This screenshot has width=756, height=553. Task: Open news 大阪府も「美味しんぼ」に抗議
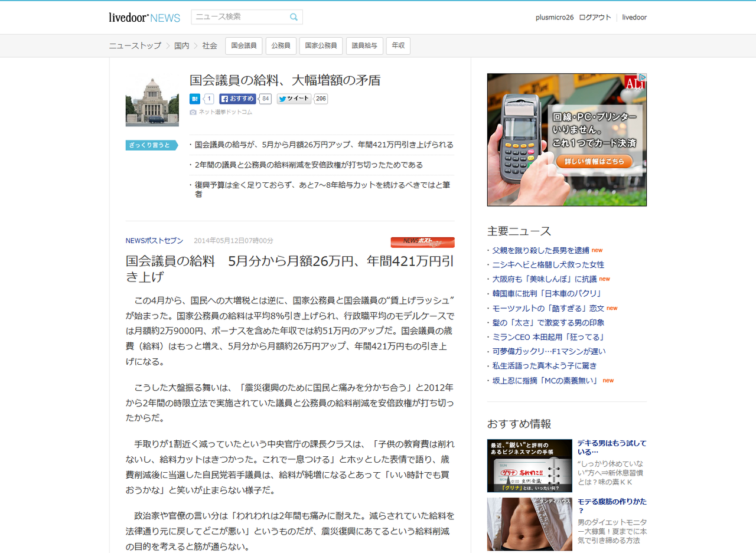coord(545,279)
